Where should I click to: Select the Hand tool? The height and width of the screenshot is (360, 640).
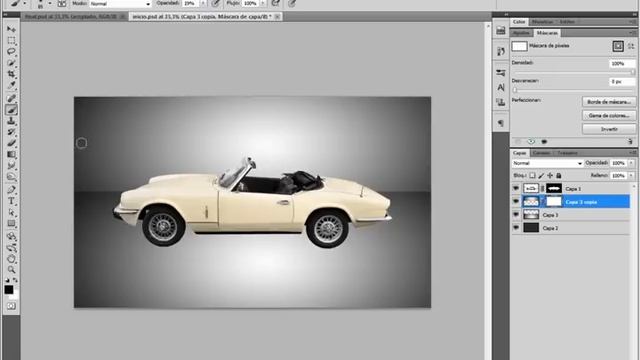pyautogui.click(x=11, y=259)
